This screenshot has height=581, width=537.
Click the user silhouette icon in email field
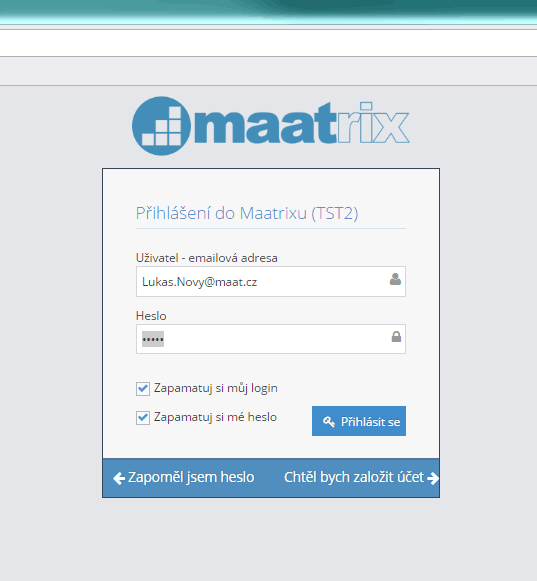tap(395, 279)
